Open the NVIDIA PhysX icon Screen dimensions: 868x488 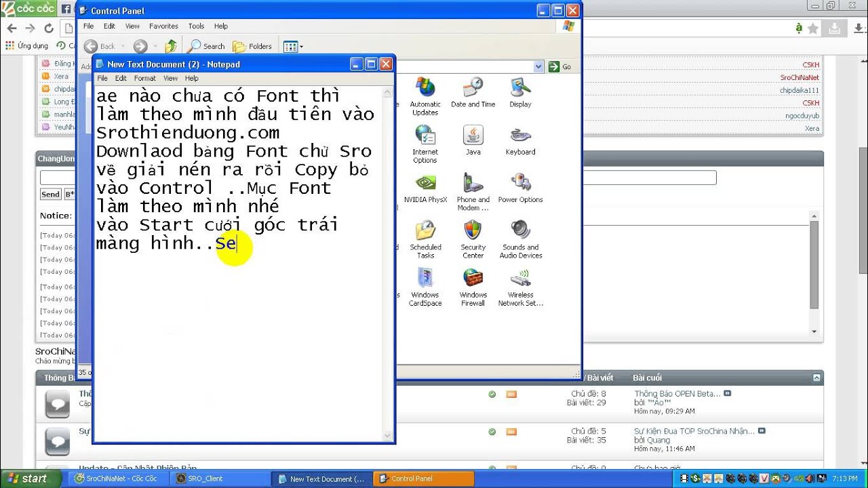coord(425,188)
